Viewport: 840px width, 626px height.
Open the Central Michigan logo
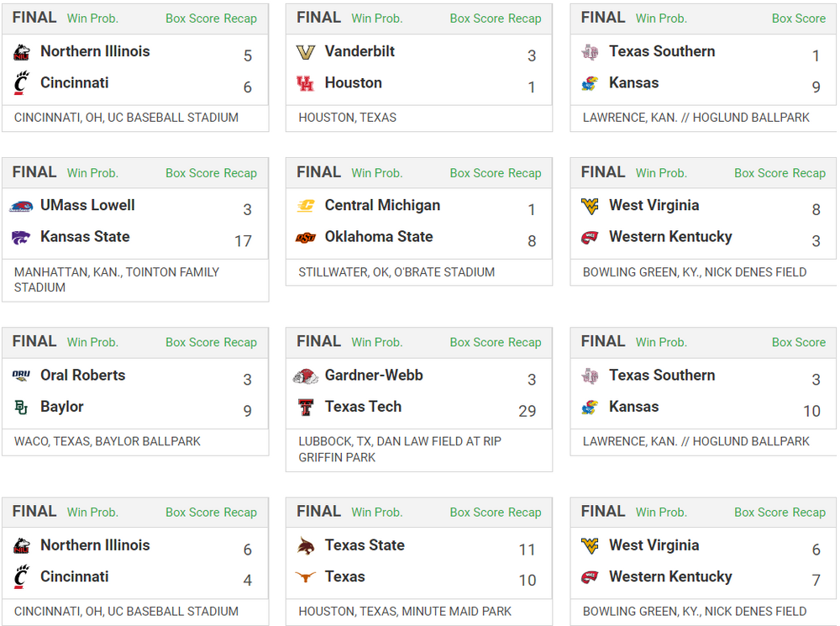(305, 206)
